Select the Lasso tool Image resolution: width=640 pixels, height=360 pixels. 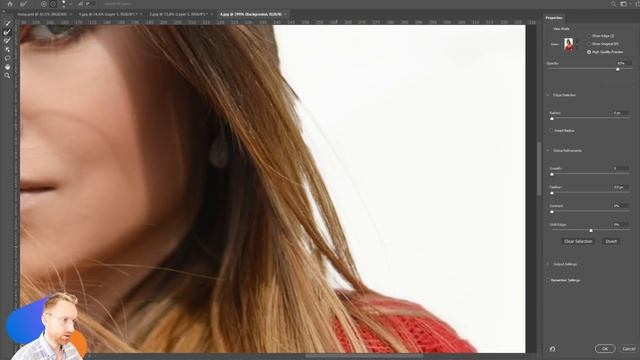point(7,58)
